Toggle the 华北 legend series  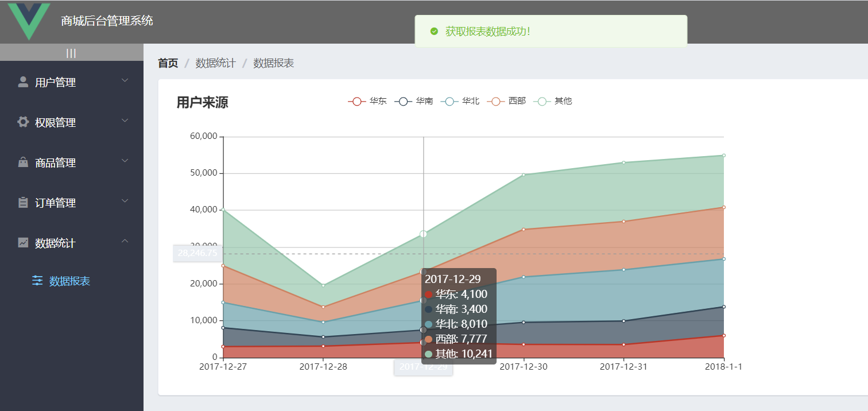(460, 101)
